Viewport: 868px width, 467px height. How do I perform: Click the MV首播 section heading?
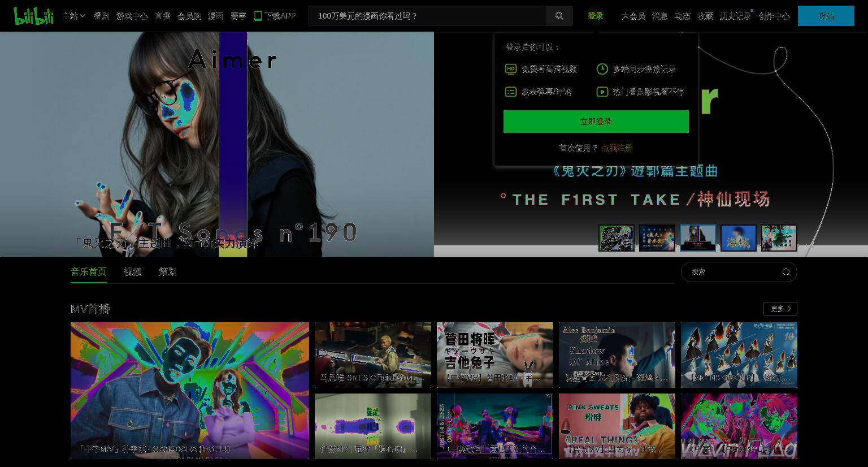[x=90, y=309]
